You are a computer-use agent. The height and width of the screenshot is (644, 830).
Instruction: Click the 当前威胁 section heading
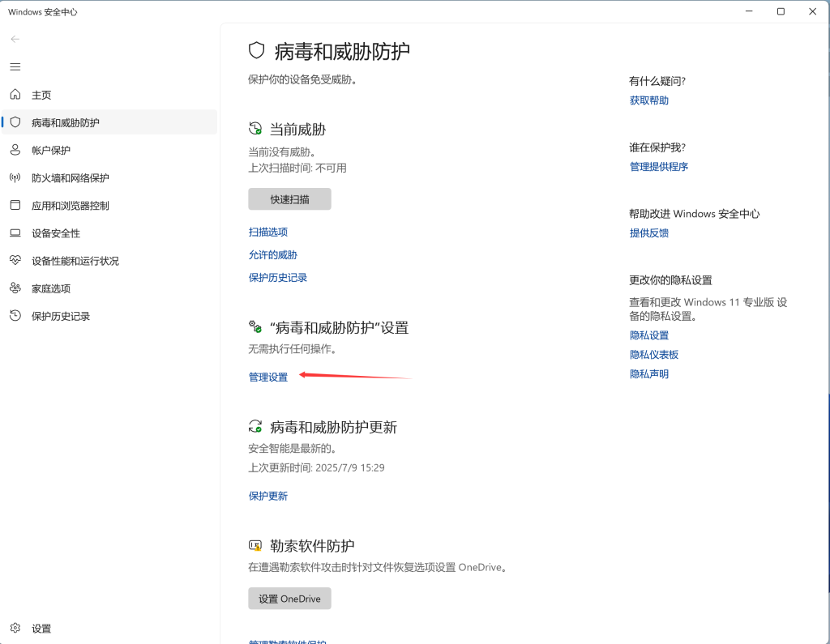click(x=298, y=129)
